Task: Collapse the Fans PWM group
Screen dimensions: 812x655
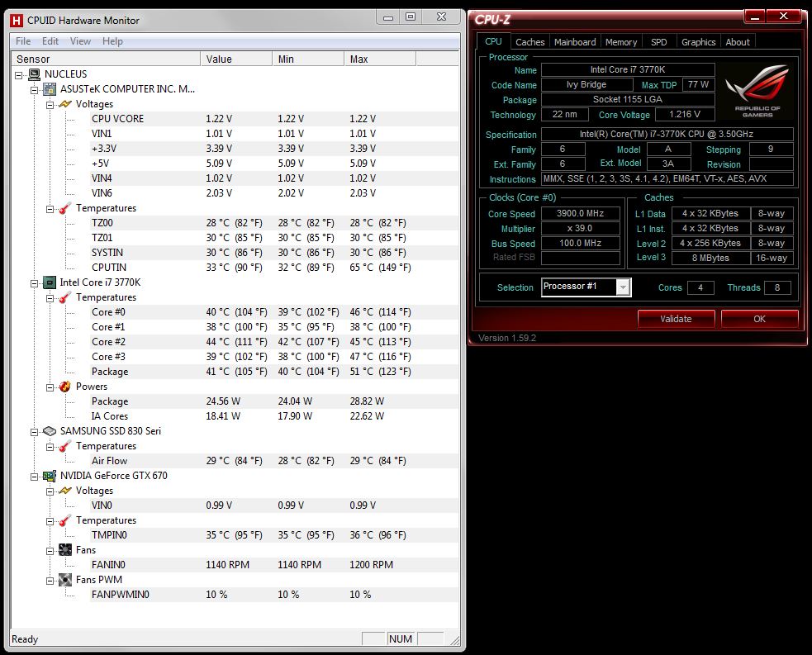Action: pos(50,581)
